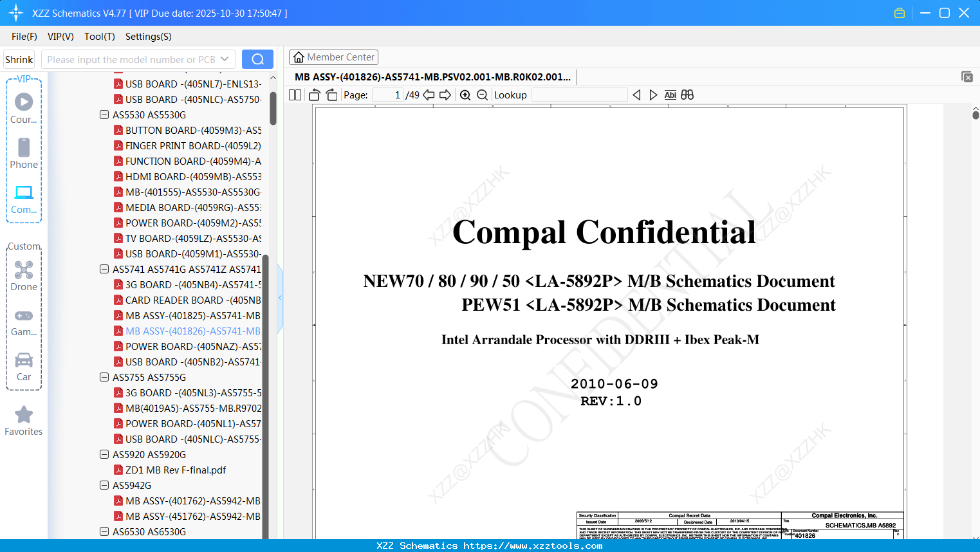The image size is (980, 552).
Task: Open the model number dropdown arrow
Action: point(225,59)
